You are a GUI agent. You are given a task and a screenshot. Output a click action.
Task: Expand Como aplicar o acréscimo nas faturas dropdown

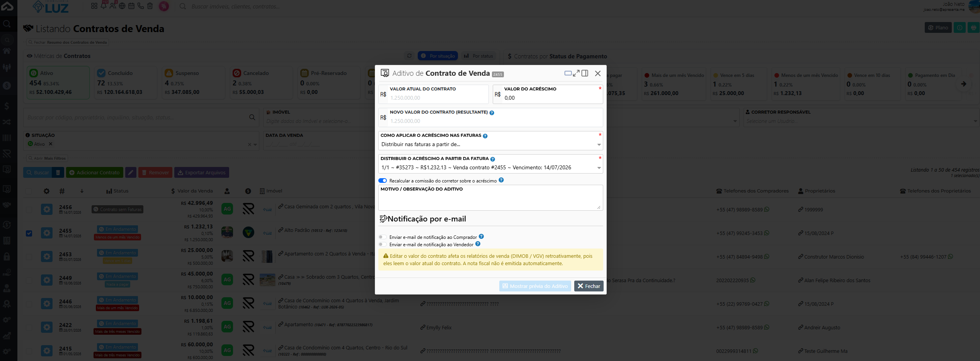pos(490,145)
